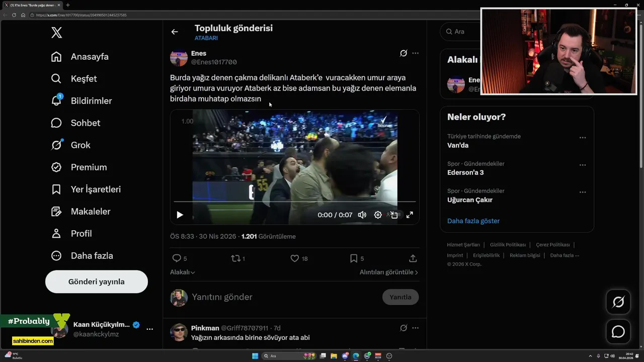Open account menu dots beside Kaan Küçükyılmaz
Viewport: 644px width, 362px height.
click(149, 329)
